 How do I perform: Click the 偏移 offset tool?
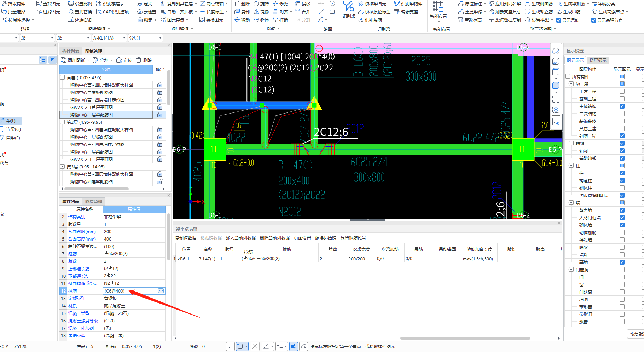[x=303, y=4]
